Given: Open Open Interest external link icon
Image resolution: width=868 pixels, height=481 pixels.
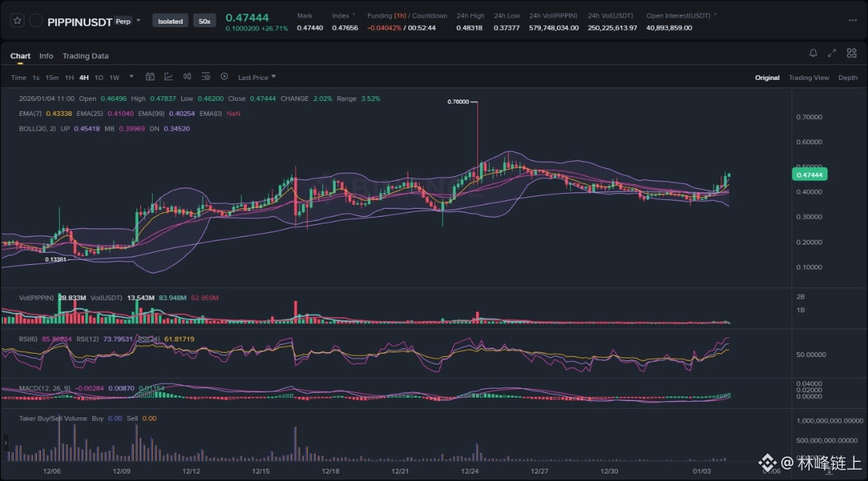Looking at the screenshot, I should coord(715,14).
